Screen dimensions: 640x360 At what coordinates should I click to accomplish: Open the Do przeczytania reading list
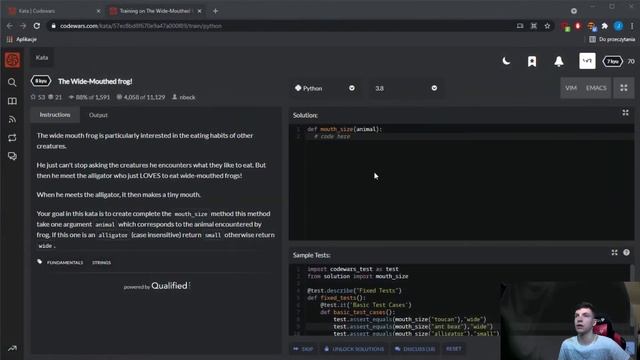[x=612, y=39]
